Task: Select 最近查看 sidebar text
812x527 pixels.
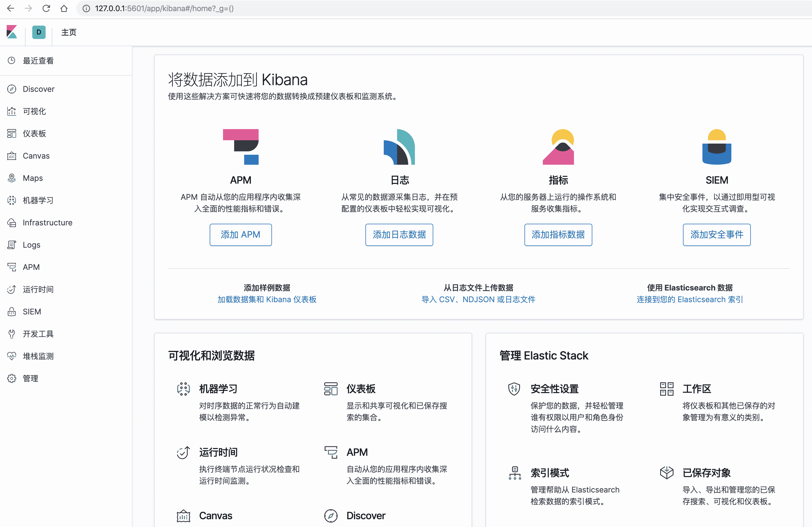Action: coord(38,60)
